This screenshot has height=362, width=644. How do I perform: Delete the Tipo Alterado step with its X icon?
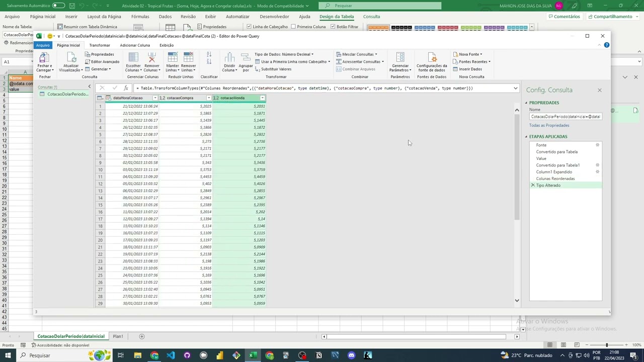tap(533, 186)
